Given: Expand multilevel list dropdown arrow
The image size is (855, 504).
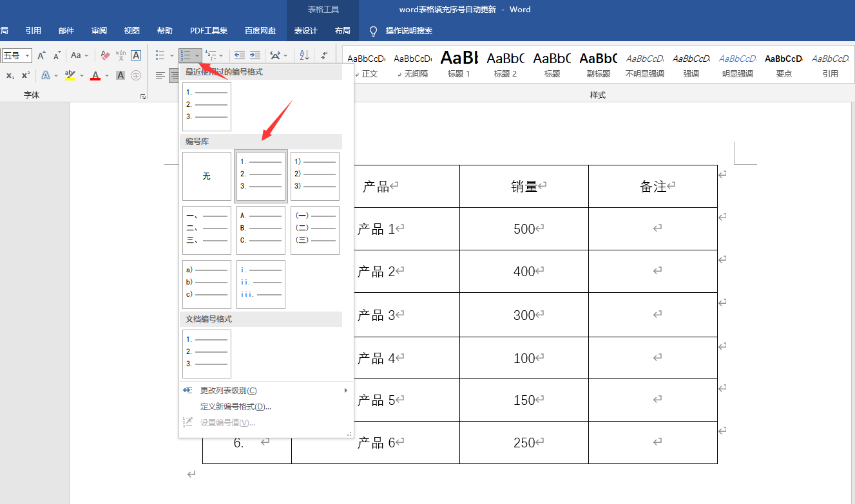Looking at the screenshot, I should click(x=221, y=55).
